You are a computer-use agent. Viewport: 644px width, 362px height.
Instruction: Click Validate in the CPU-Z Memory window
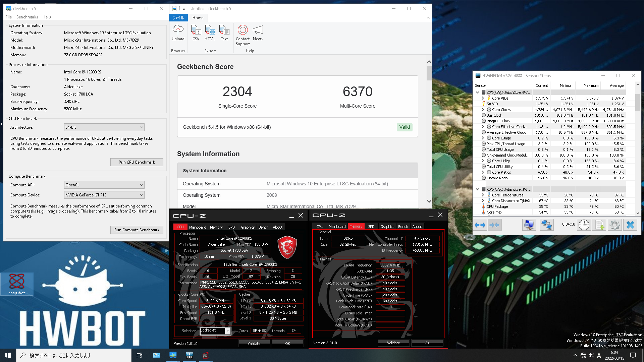coord(393,343)
